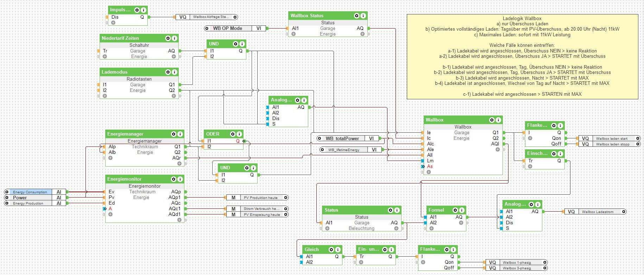Image resolution: width=644 pixels, height=275 pixels.
Task: Open gear icon on Energiemonitor block
Action: coord(173,179)
